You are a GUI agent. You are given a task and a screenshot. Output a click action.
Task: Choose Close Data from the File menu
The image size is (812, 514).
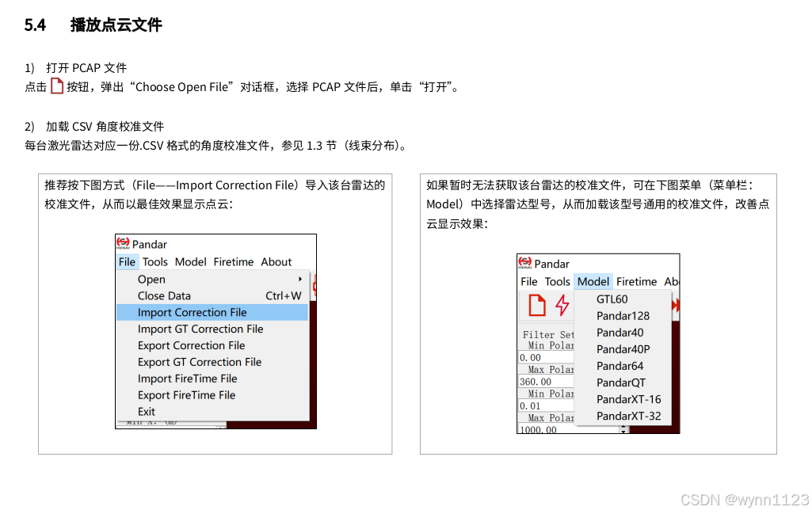coord(212,295)
